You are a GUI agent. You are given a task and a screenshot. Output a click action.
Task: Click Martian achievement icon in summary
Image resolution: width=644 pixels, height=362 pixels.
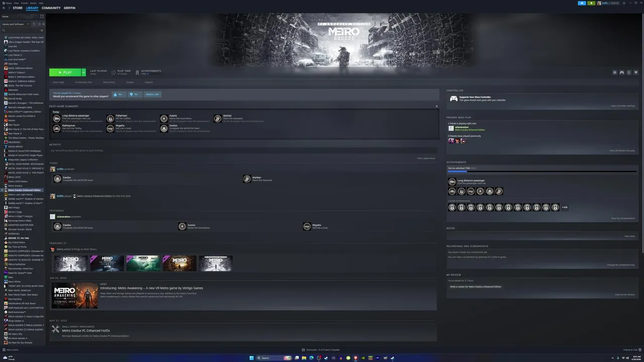coord(217,119)
